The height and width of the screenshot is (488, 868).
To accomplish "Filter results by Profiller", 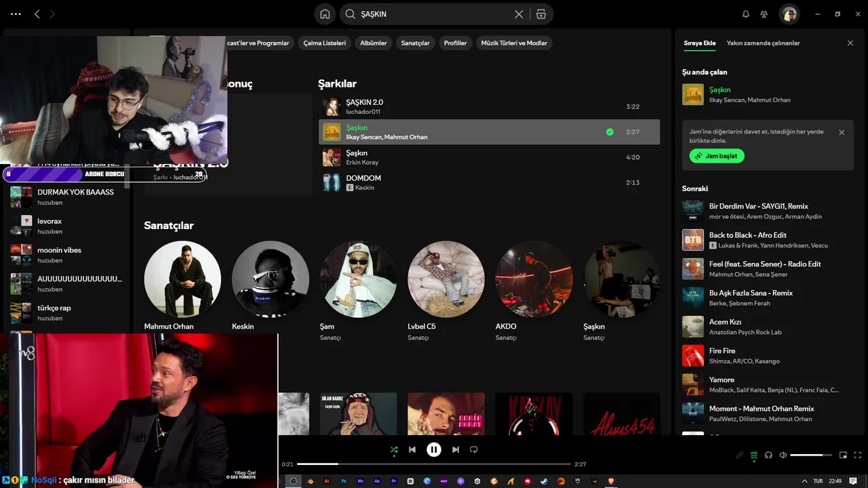I will pyautogui.click(x=456, y=43).
